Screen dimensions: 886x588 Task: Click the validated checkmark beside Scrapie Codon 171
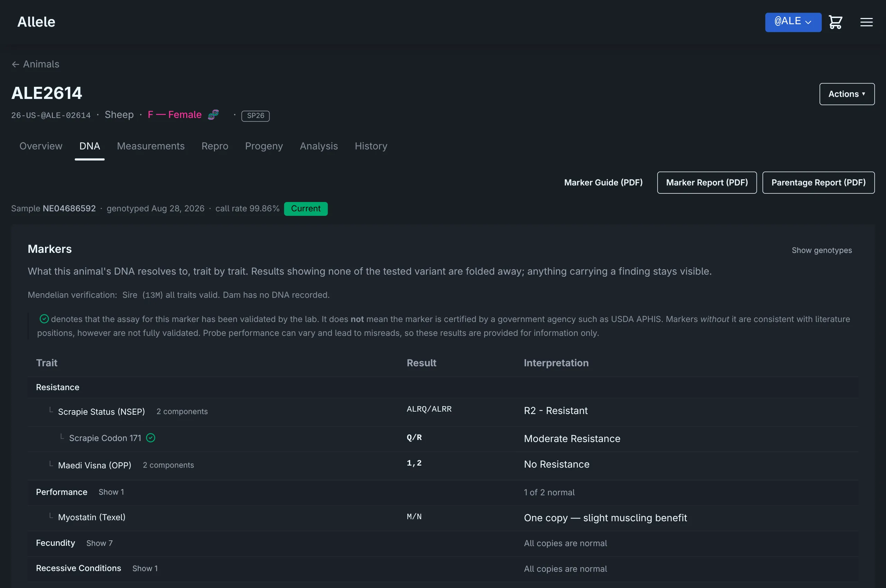151,438
